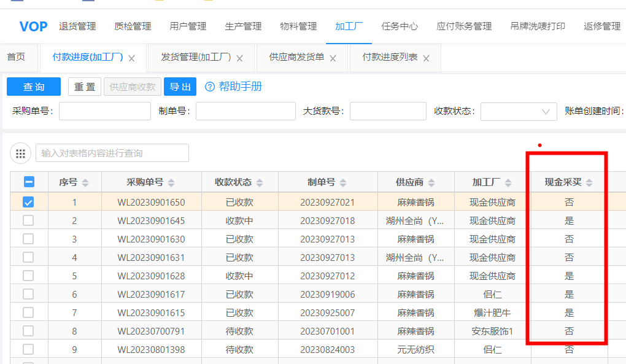Switch to the 首页 tab
Image resolution: width=626 pixels, height=364 pixels.
(x=16, y=57)
